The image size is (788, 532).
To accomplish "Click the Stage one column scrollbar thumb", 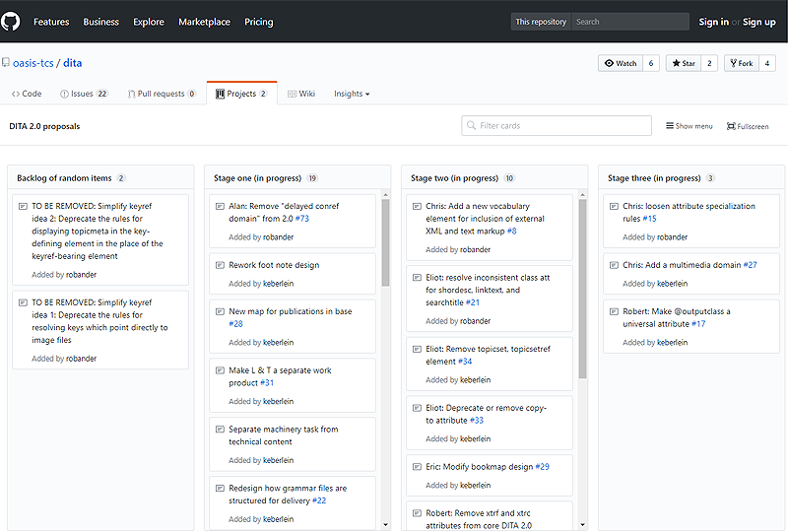I will (x=385, y=243).
